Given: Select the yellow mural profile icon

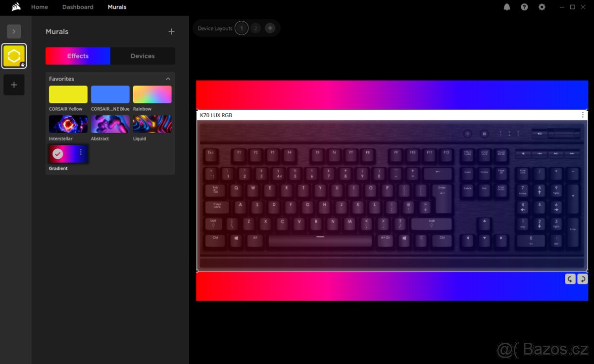Looking at the screenshot, I should [x=14, y=56].
